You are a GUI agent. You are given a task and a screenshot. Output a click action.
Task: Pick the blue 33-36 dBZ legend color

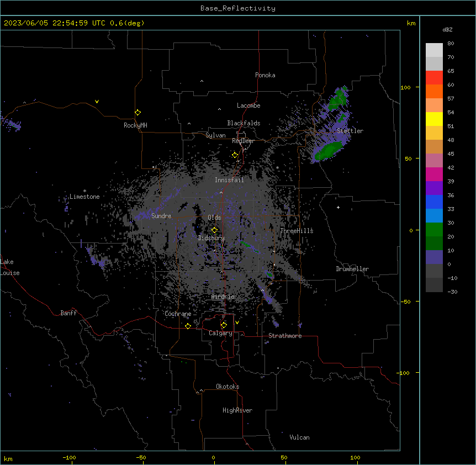434,202
